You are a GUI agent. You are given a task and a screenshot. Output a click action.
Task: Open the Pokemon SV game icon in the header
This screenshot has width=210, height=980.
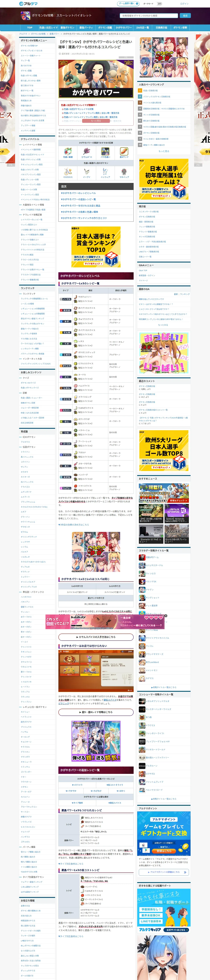(26, 16)
